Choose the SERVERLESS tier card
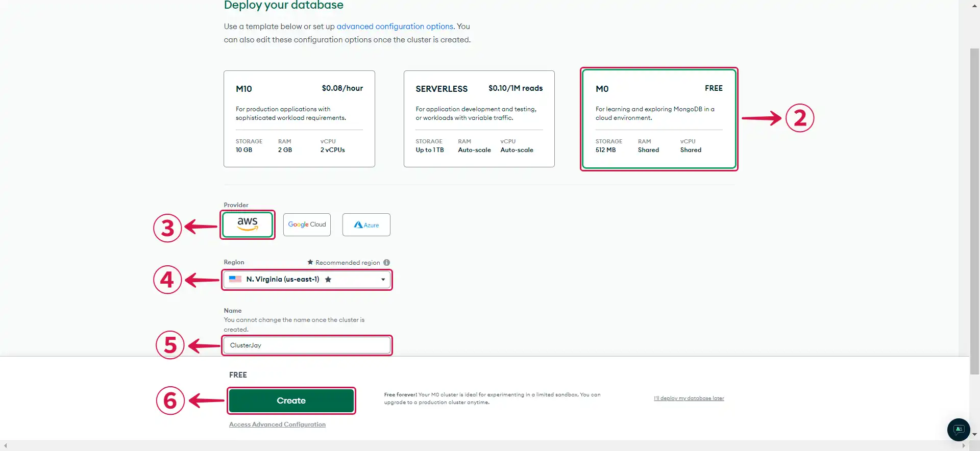The image size is (980, 451). pos(479,119)
